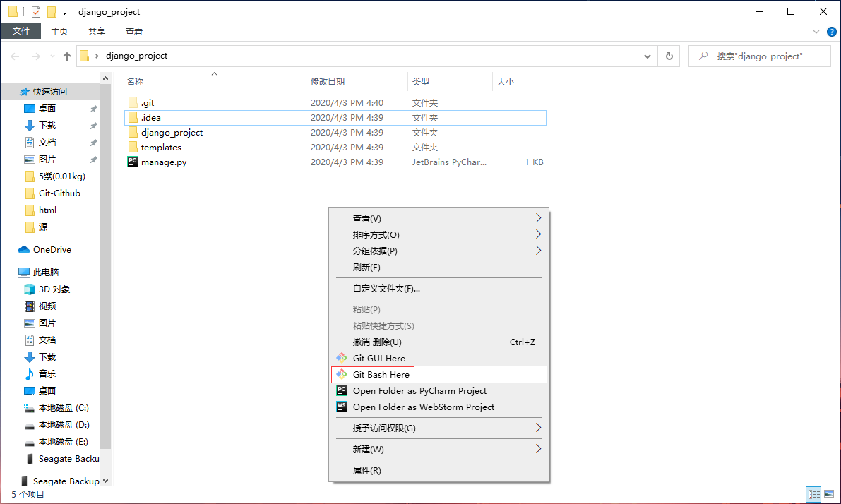Click the properties checkmark icon in title bar
841x504 pixels.
[x=36, y=12]
